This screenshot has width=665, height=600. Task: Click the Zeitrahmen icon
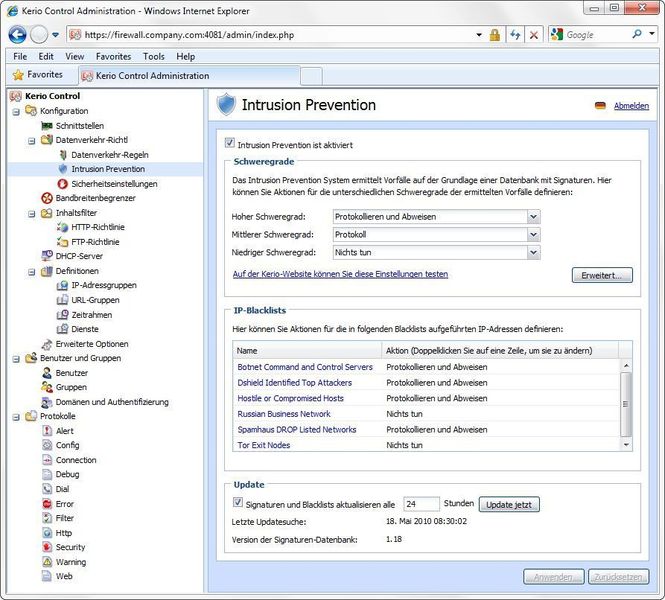pos(62,315)
